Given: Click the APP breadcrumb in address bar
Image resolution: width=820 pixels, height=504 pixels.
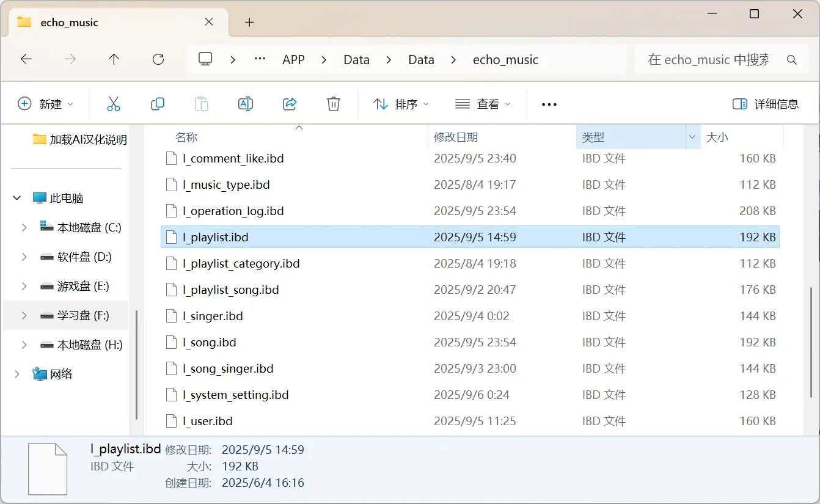Looking at the screenshot, I should (293, 60).
